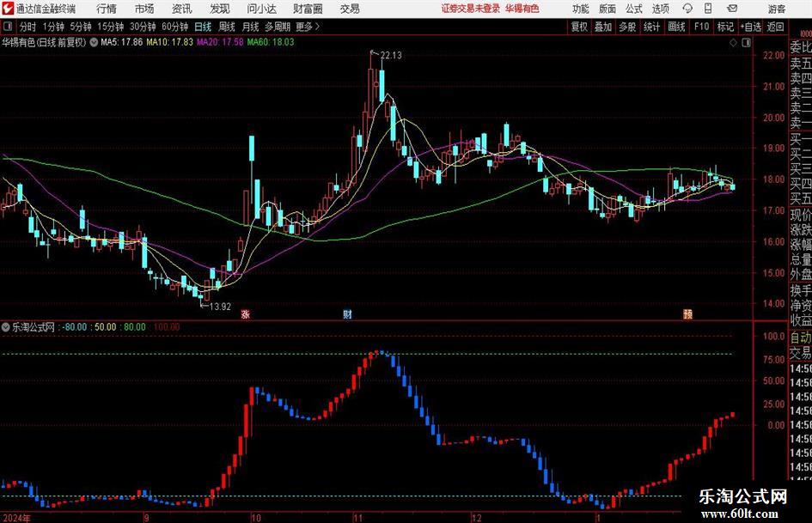Expand the 乐淘公式网 indicator dropdown
The width and height of the screenshot is (812, 523).
6,327
